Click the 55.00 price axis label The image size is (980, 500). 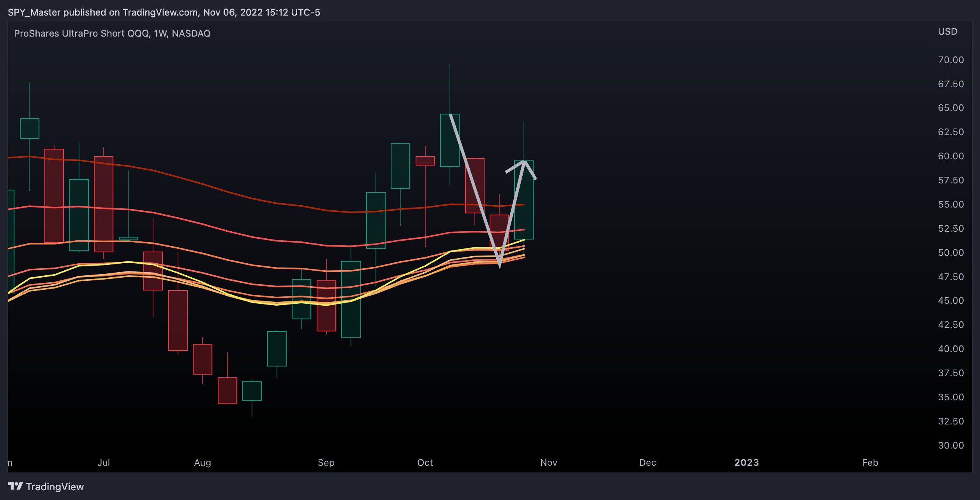pyautogui.click(x=951, y=204)
